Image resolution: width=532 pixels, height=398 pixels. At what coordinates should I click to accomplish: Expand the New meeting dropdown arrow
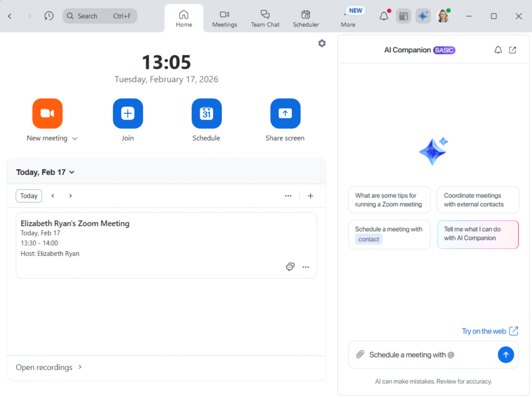(75, 139)
